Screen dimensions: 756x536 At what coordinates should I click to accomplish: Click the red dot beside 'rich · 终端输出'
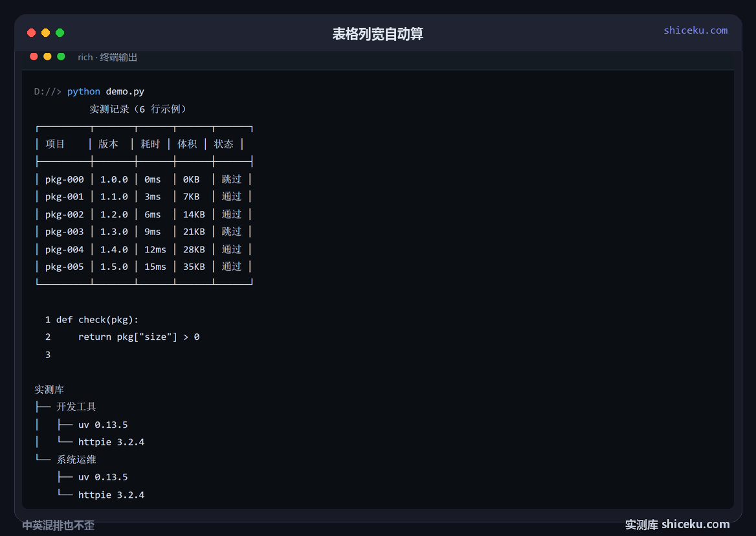tap(34, 56)
